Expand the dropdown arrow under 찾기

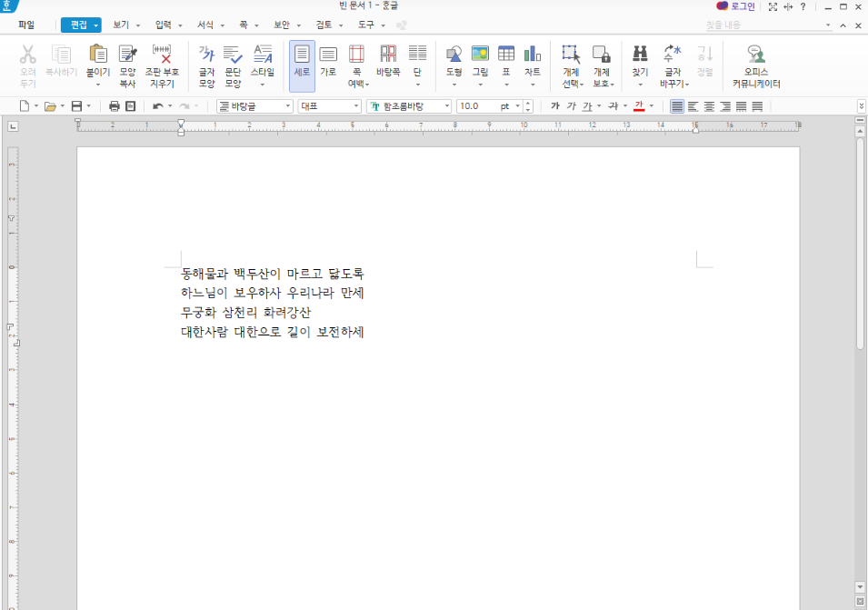click(641, 85)
